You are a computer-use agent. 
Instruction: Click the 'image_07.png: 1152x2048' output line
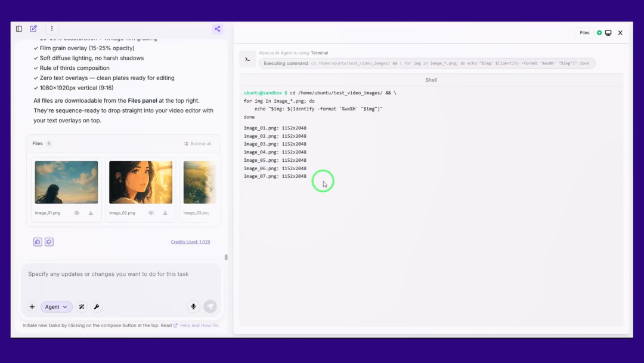coord(275,176)
